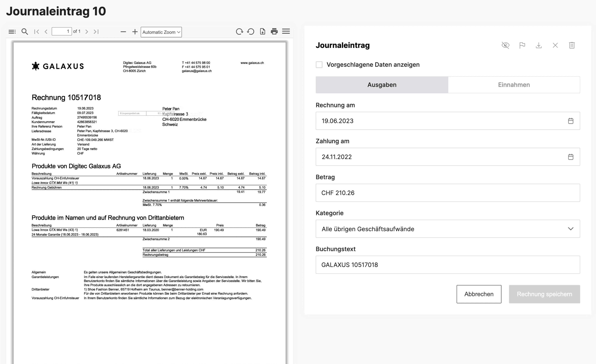Click the Fälligkeitsdatum 09.07.2023 value
Image resolution: width=596 pixels, height=364 pixels.
pos(85,113)
